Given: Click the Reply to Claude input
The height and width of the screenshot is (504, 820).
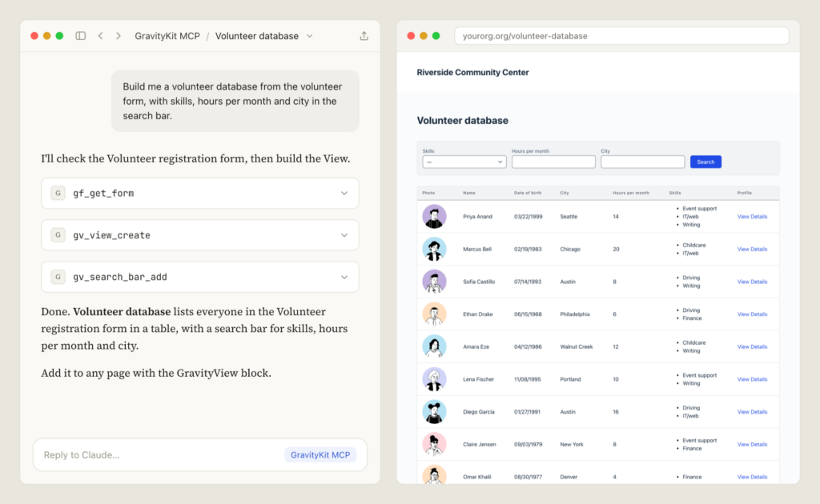Looking at the screenshot, I should pyautogui.click(x=157, y=455).
